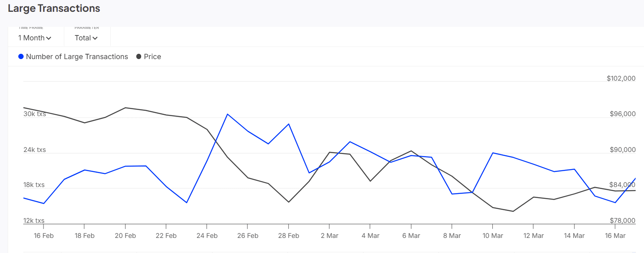The height and width of the screenshot is (253, 644).
Task: Click the dark gray Price legend dot
Action: 139,57
